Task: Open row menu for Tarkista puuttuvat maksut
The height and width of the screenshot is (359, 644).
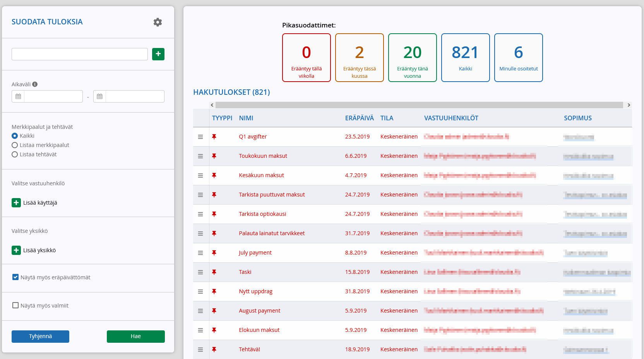Action: point(200,195)
